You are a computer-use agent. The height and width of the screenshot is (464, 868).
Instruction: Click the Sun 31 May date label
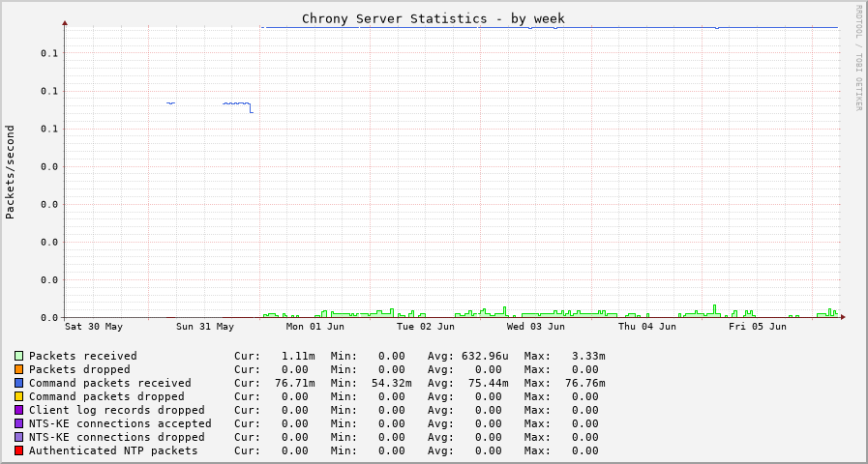[205, 327]
